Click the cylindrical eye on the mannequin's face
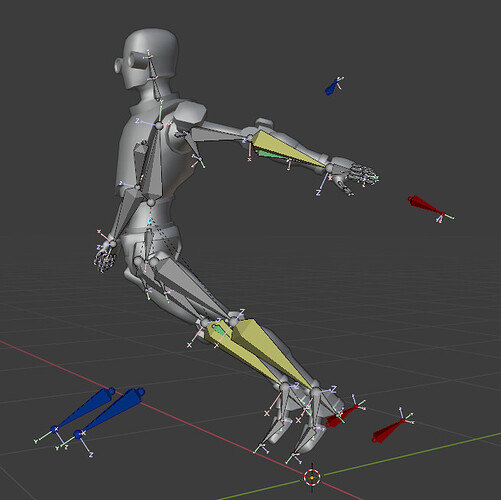The width and height of the screenshot is (501, 500). point(138,60)
